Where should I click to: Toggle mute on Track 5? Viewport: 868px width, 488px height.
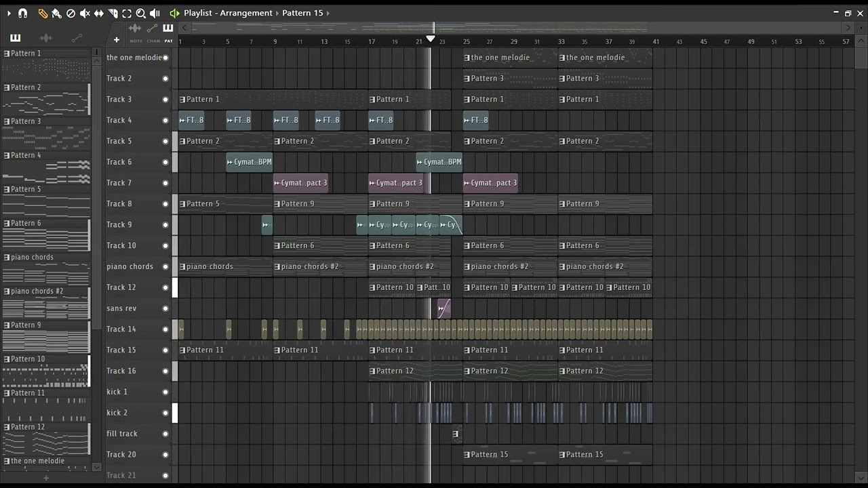165,141
